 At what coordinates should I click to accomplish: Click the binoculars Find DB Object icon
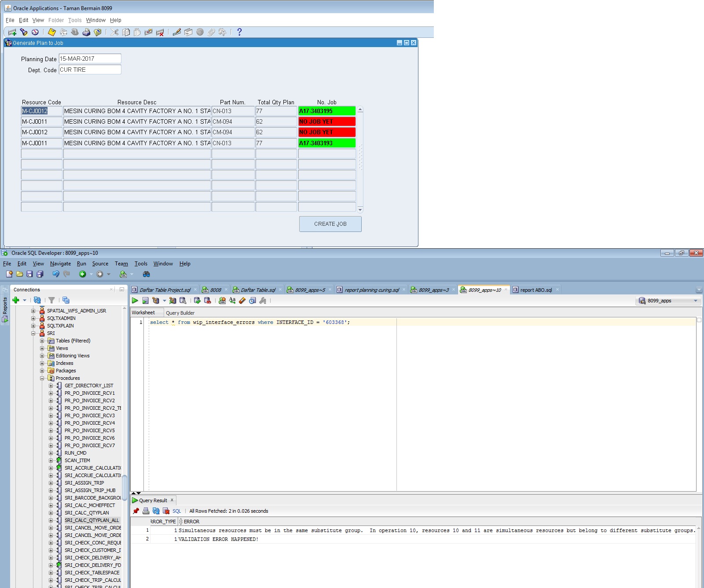pyautogui.click(x=147, y=274)
